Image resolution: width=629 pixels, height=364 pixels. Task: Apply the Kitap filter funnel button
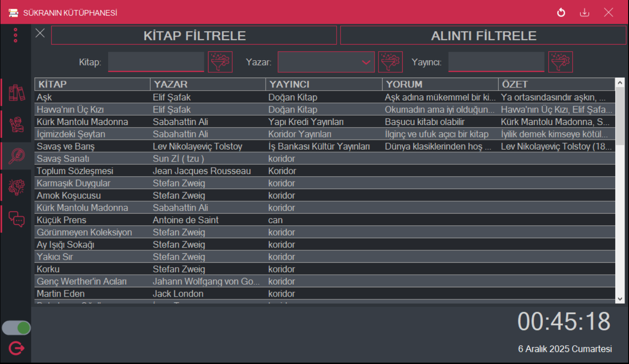coord(220,62)
